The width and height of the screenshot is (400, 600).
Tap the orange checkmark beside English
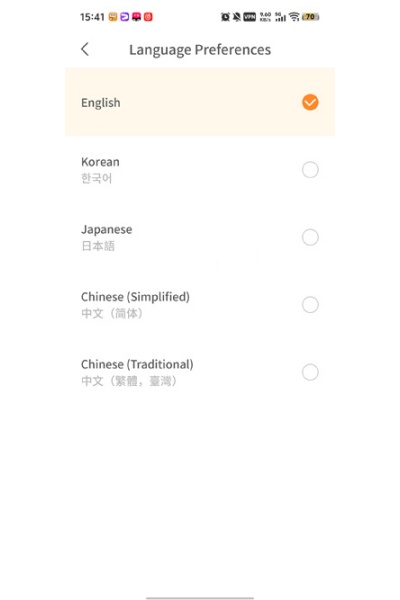coord(310,102)
